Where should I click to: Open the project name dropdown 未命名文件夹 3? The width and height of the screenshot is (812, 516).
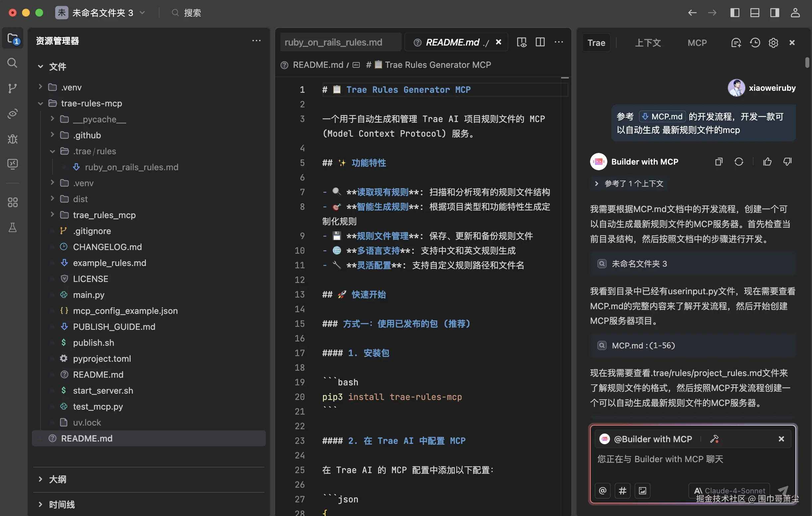point(100,13)
